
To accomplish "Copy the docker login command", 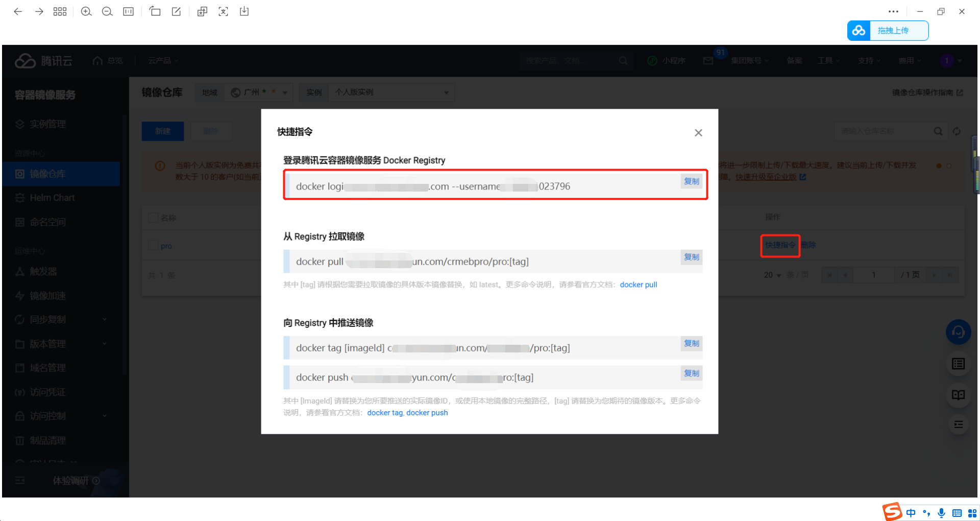I will pyautogui.click(x=692, y=181).
